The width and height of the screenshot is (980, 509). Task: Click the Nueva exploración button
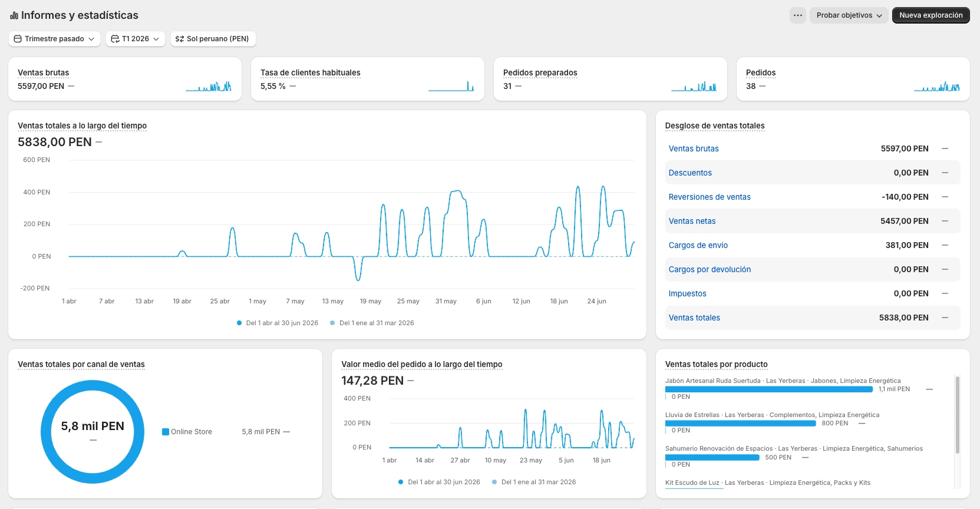(931, 15)
